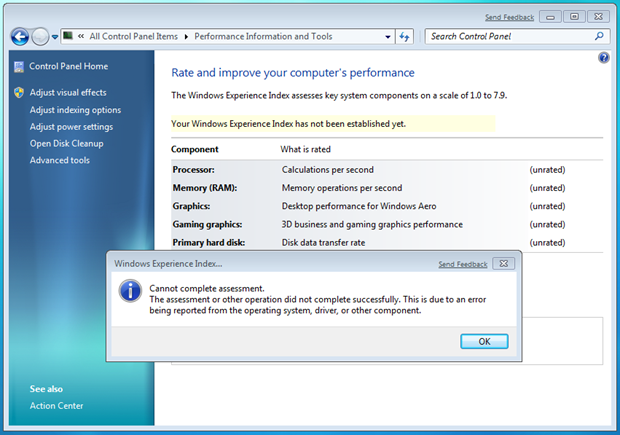Select Performance Information and Tools breadcrumb

click(263, 36)
